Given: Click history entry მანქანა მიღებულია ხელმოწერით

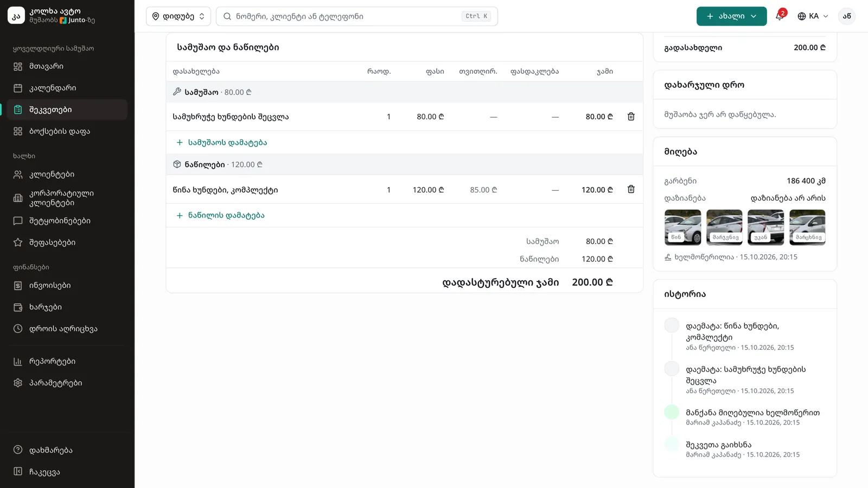Looking at the screenshot, I should click(752, 413).
